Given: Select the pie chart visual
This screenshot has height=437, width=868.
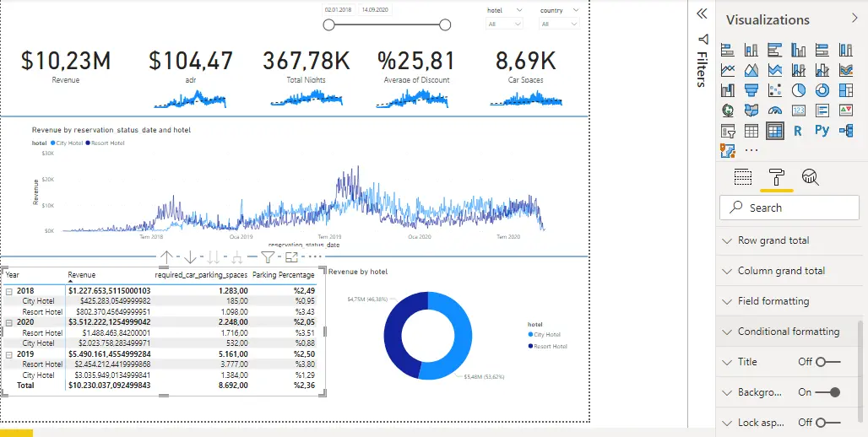Looking at the screenshot, I should click(x=798, y=90).
